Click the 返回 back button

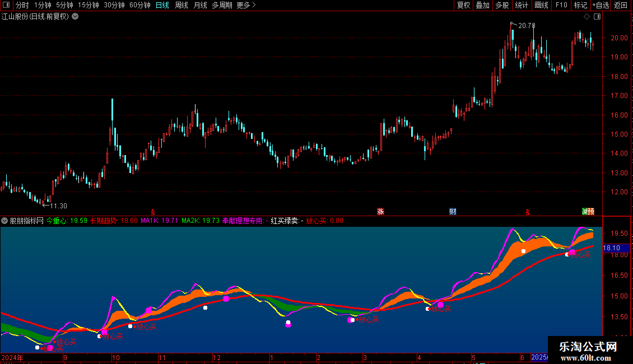click(621, 5)
